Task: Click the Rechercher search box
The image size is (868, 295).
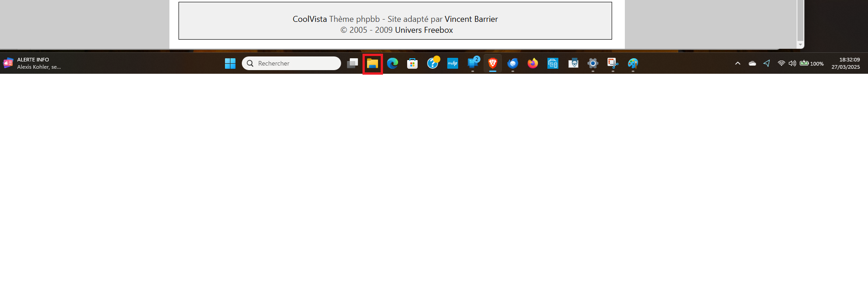Action: [x=291, y=63]
